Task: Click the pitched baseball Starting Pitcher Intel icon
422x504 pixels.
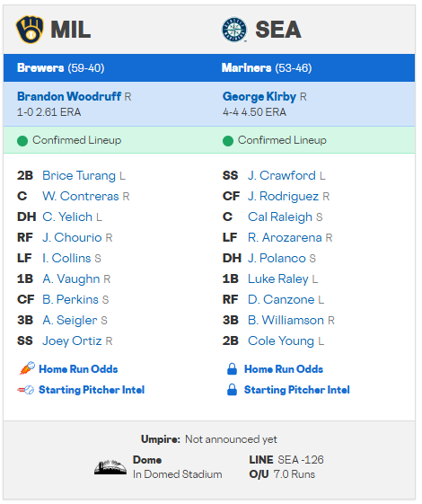Action: click(26, 390)
